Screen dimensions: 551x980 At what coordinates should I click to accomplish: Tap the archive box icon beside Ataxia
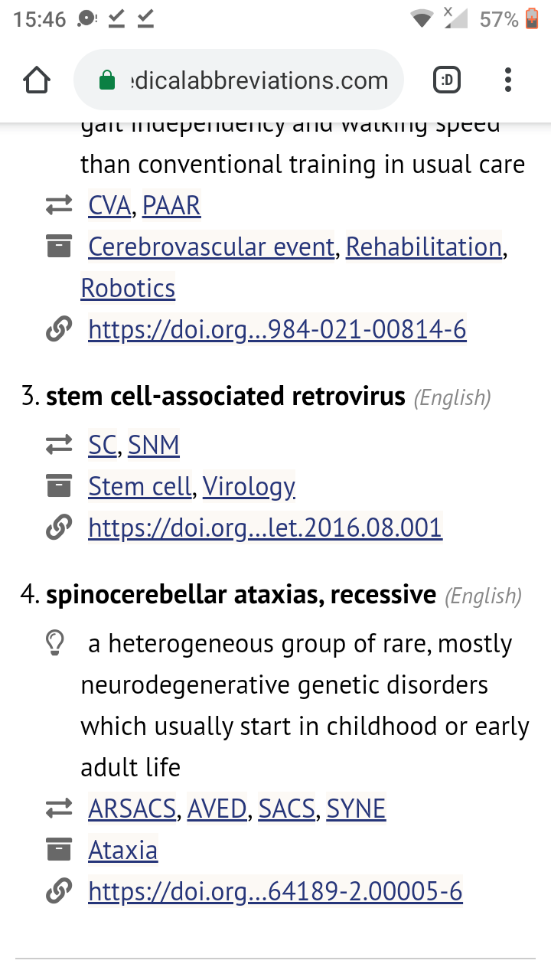click(58, 850)
